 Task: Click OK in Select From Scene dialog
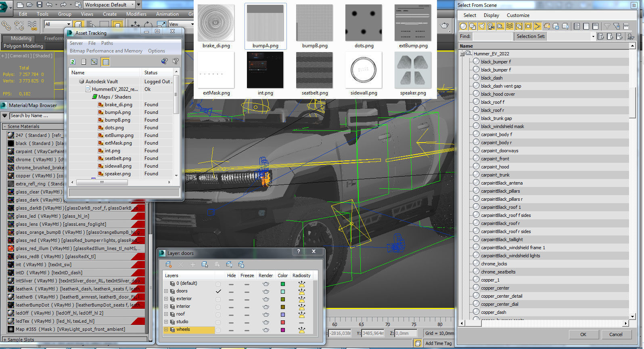[x=583, y=334]
